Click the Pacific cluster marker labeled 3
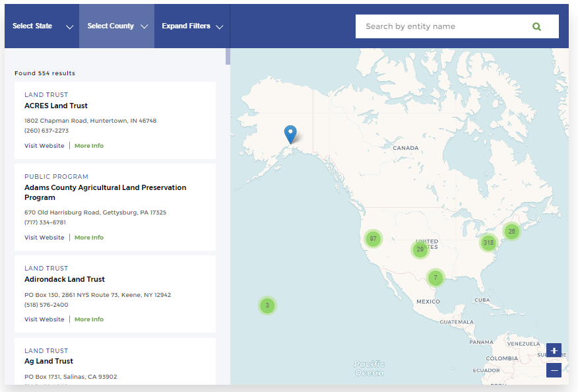The image size is (578, 392). coord(267,306)
